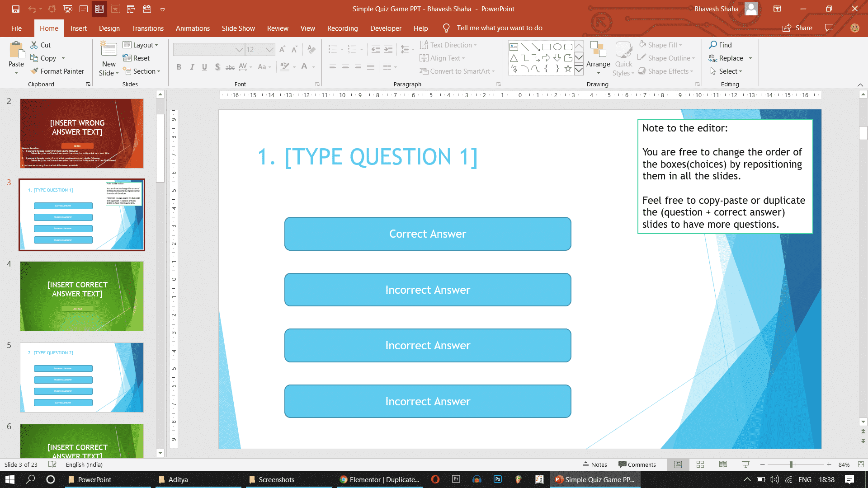This screenshot has width=868, height=488.
Task: Click slide 4 thumbnail in panel
Action: (82, 296)
